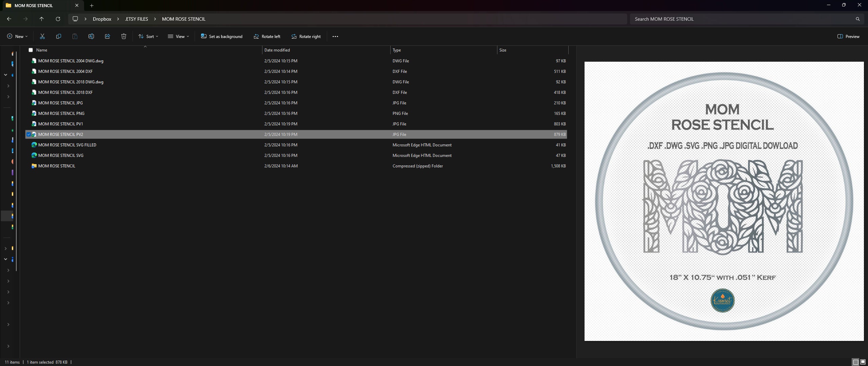Image resolution: width=868 pixels, height=366 pixels.
Task: Click the Set as background button
Action: click(x=222, y=36)
